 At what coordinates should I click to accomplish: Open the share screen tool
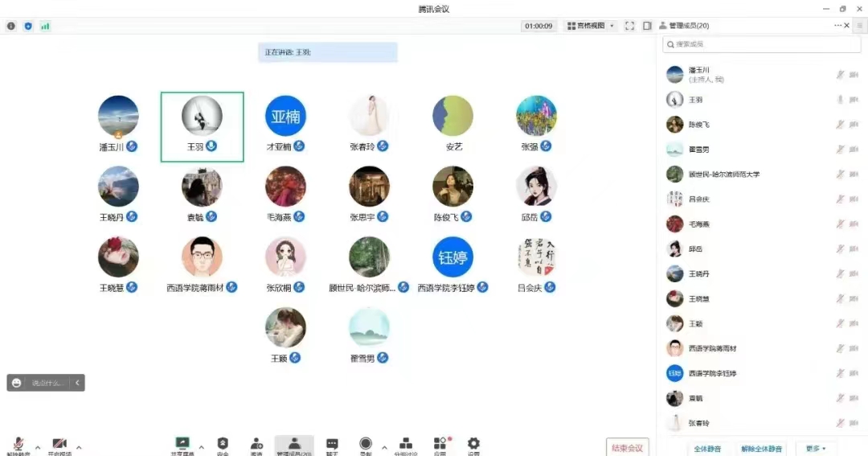click(x=182, y=445)
